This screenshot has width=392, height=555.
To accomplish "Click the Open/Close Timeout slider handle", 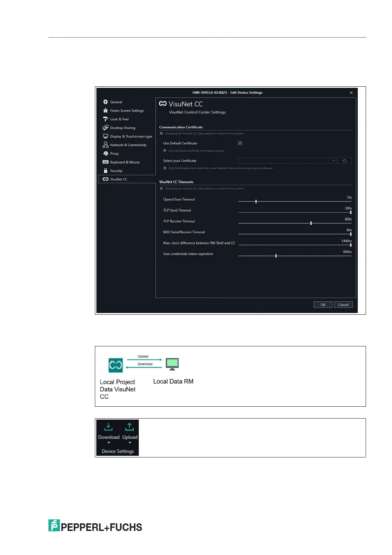I will pos(256,201).
